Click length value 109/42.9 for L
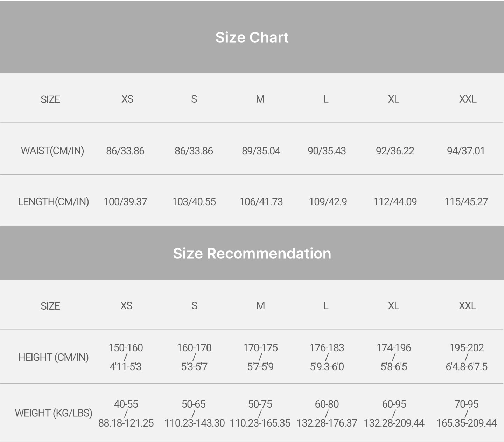 pos(328,202)
